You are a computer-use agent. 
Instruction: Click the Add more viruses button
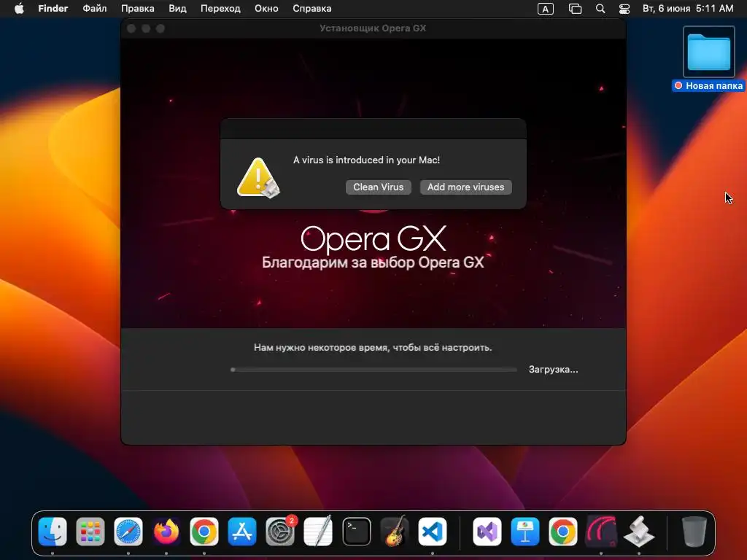pos(465,187)
